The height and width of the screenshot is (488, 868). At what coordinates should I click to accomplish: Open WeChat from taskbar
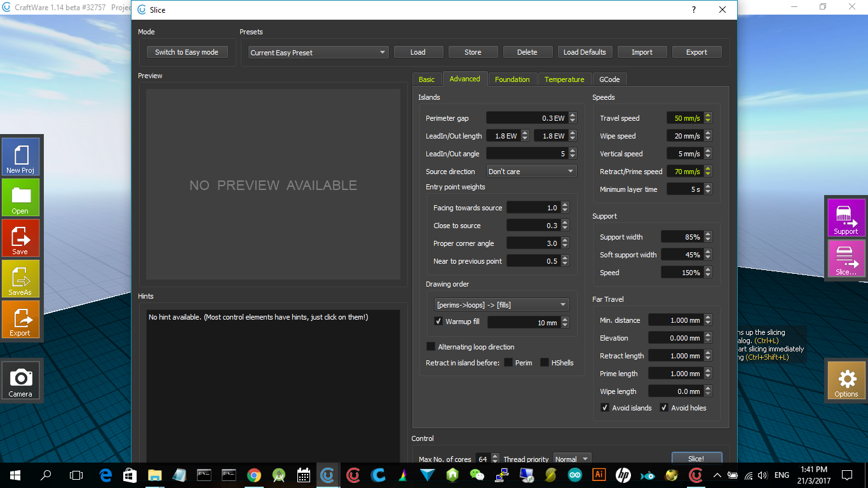click(x=477, y=475)
